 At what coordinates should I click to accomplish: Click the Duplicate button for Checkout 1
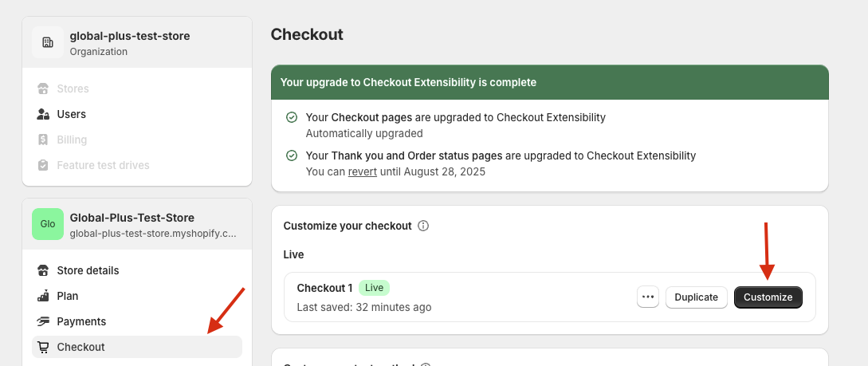pyautogui.click(x=697, y=297)
